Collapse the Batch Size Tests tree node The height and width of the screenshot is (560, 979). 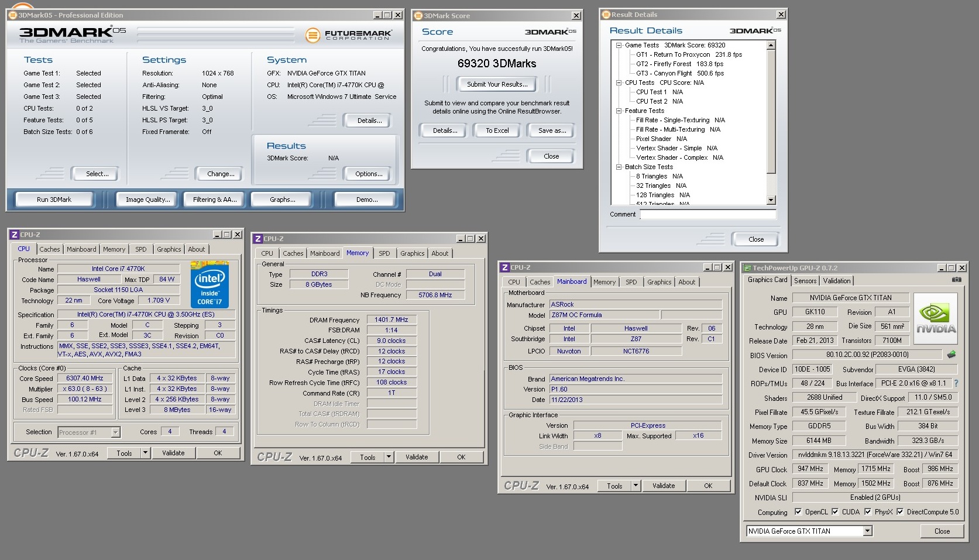click(619, 167)
